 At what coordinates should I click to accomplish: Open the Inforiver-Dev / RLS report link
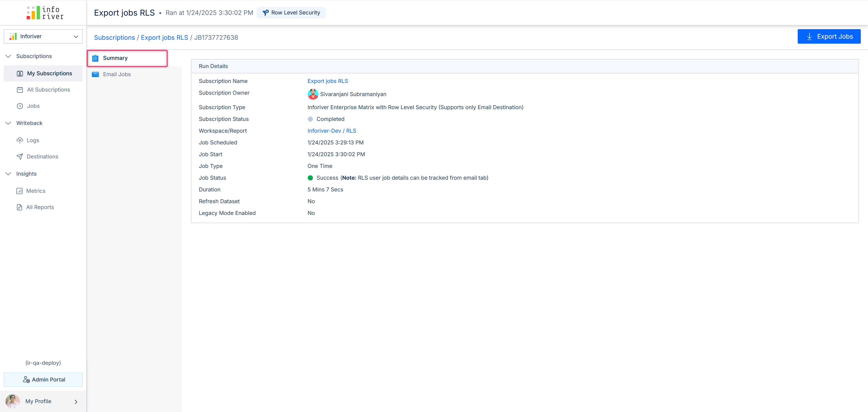332,131
